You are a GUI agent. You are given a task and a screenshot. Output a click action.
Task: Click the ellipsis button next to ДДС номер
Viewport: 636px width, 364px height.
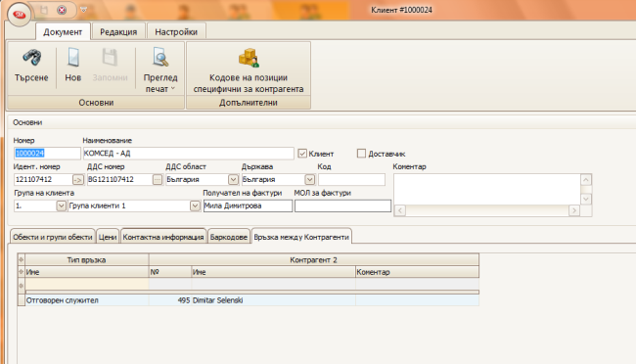(158, 179)
